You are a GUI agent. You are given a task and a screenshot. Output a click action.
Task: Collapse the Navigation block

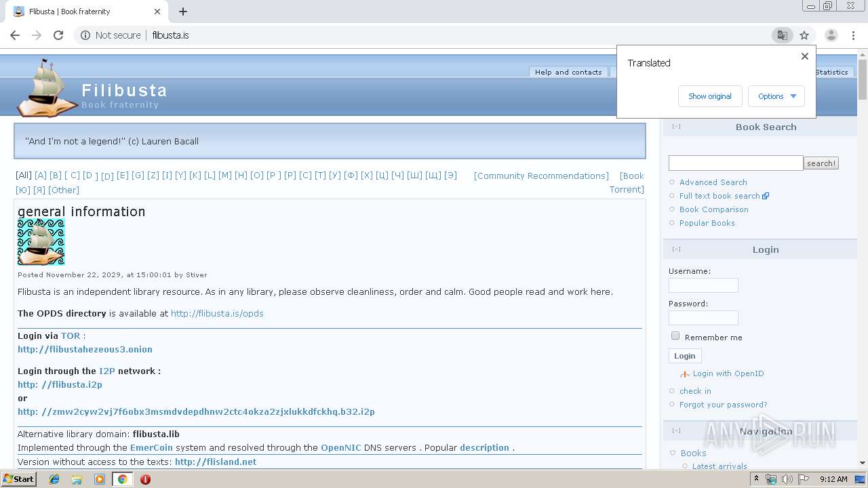pyautogui.click(x=676, y=431)
